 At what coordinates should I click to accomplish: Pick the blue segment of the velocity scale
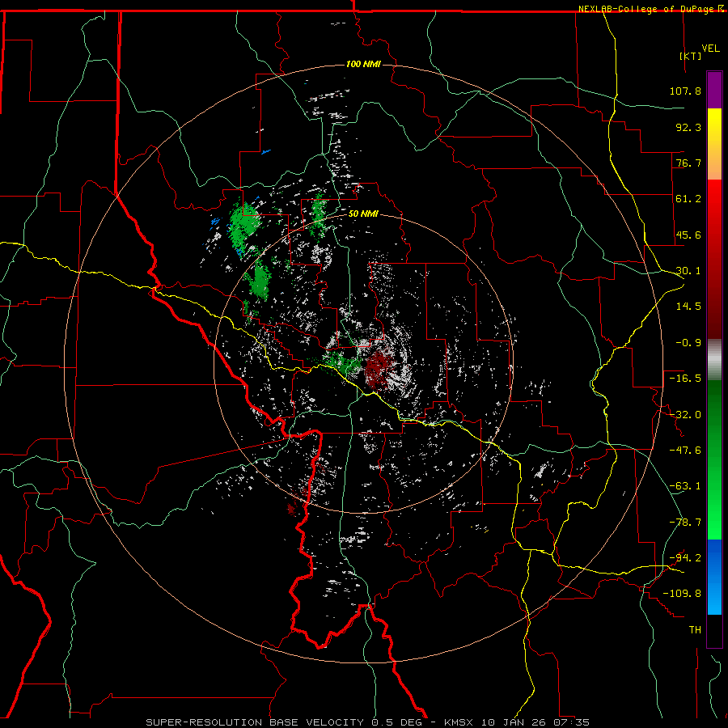714,577
